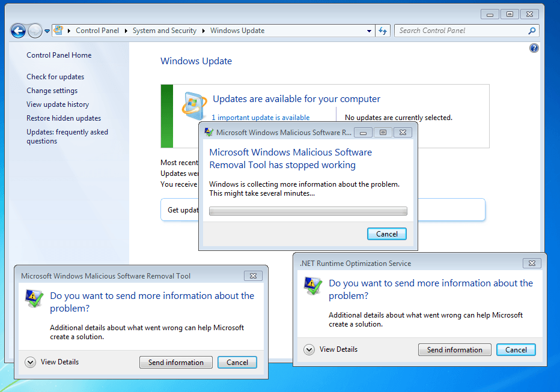The height and width of the screenshot is (392, 560).
Task: Click the Windows Update shield icon
Action: pyautogui.click(x=194, y=106)
